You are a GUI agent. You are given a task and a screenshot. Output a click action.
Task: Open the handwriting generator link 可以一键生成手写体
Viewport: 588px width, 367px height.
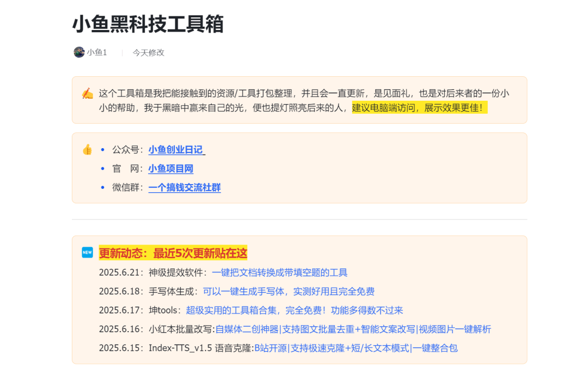(x=289, y=292)
